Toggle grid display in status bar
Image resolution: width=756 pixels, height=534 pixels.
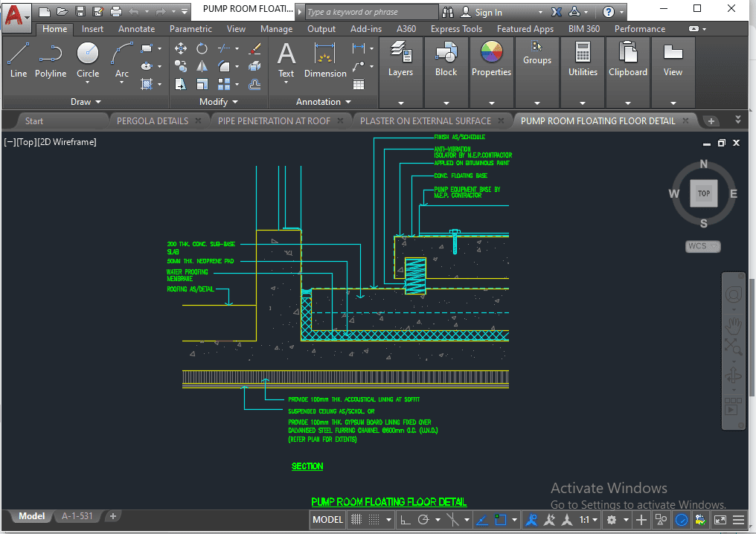point(356,520)
